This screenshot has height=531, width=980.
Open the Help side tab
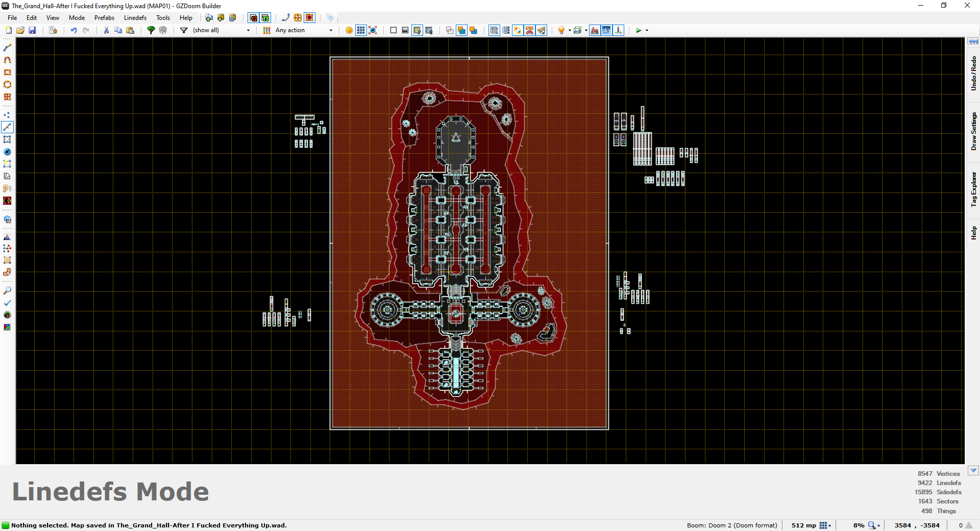pyautogui.click(x=973, y=233)
